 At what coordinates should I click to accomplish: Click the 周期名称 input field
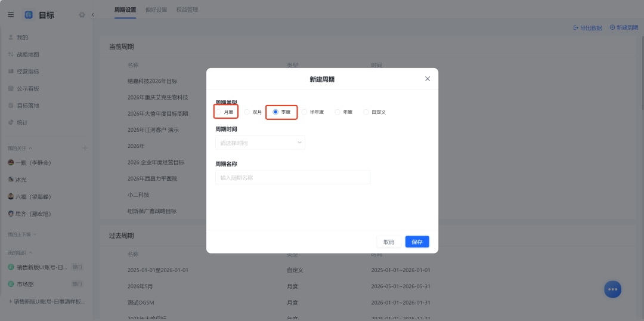click(x=292, y=177)
